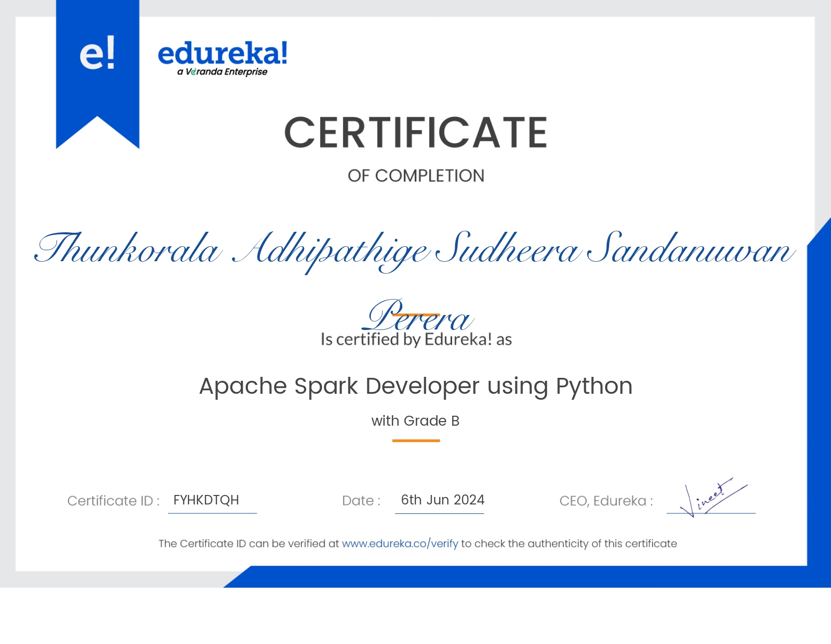Open the www.edureka.co/verify link
The width and height of the screenshot is (831, 644).
[x=400, y=544]
